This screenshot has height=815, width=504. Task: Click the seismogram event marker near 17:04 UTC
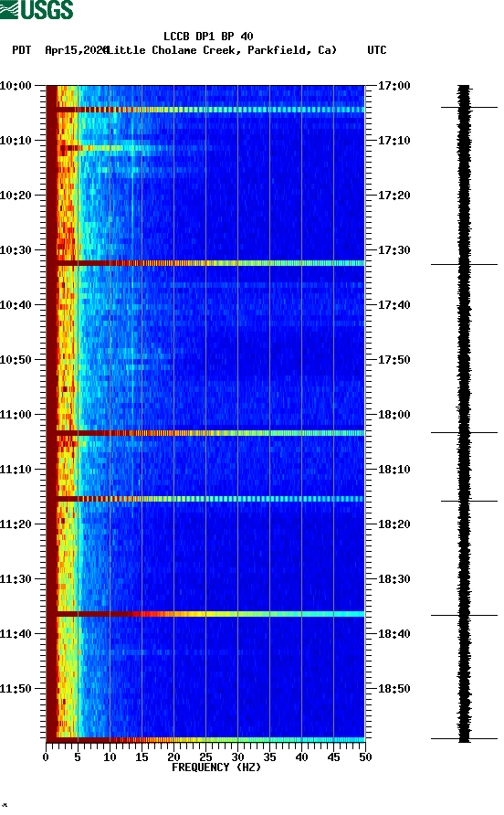469,108
